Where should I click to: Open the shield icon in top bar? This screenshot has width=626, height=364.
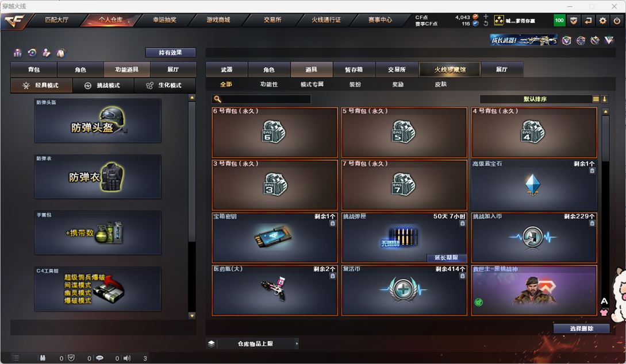(574, 20)
